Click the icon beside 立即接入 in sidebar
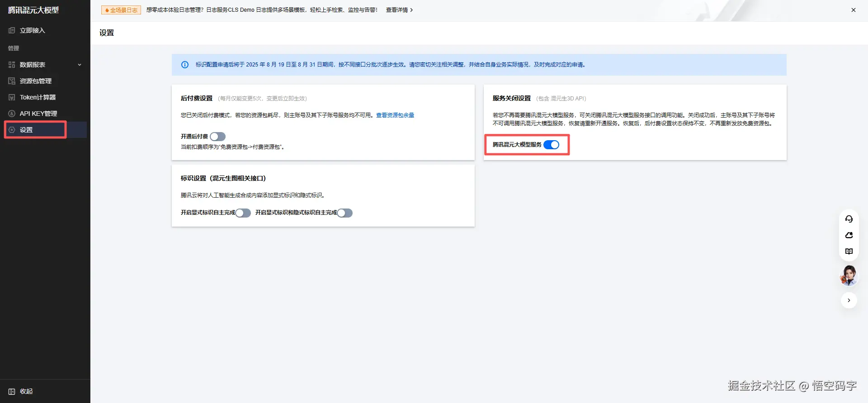This screenshot has height=403, width=868. [12, 30]
